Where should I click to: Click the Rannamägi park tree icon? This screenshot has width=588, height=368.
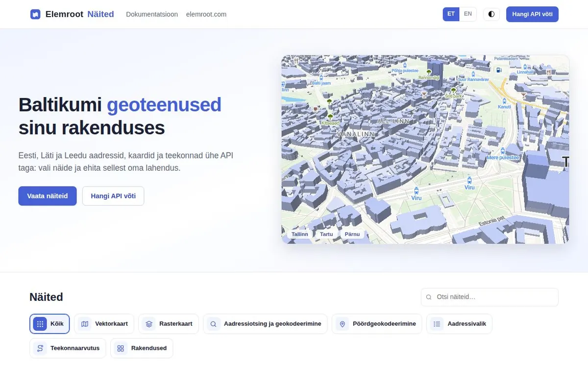tap(429, 72)
